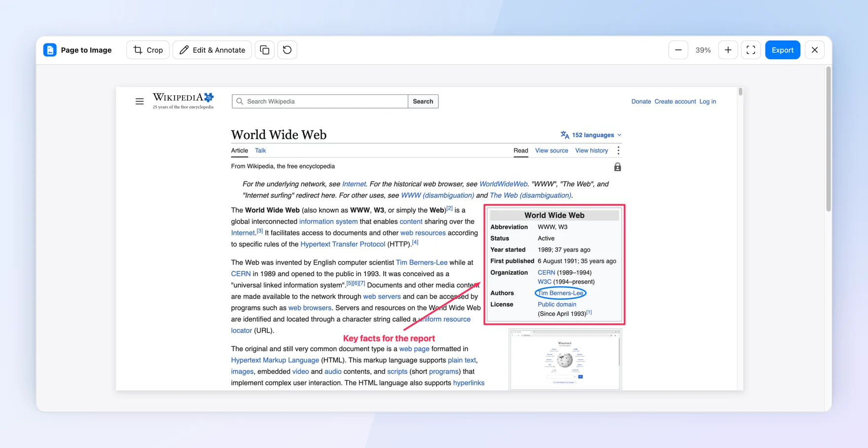Click the Wikipedia homepage screenshot thumbnail
The width and height of the screenshot is (868, 448).
tap(565, 360)
